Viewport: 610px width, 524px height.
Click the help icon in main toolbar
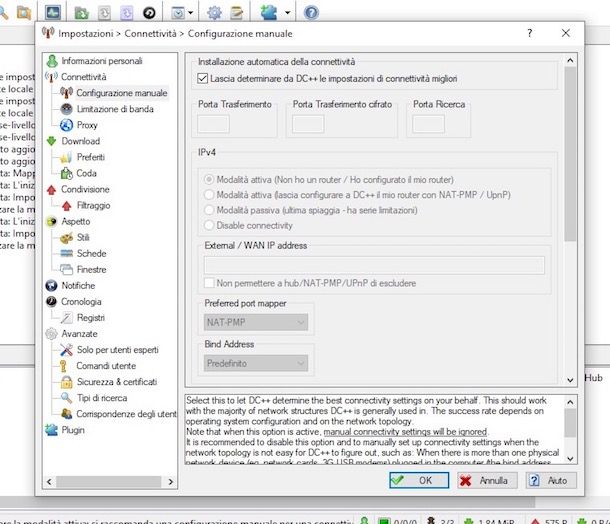pyautogui.click(x=311, y=13)
